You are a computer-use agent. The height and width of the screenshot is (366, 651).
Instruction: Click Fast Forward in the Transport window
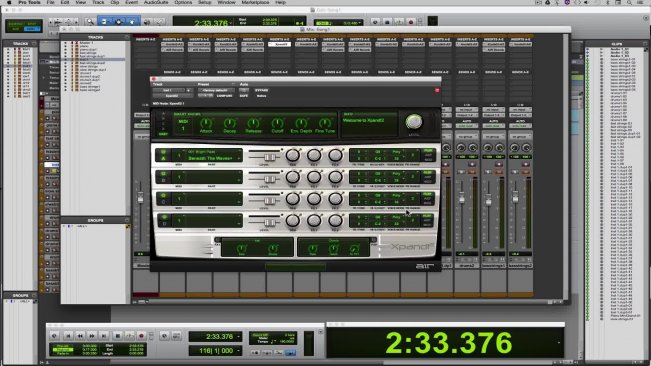(92, 336)
